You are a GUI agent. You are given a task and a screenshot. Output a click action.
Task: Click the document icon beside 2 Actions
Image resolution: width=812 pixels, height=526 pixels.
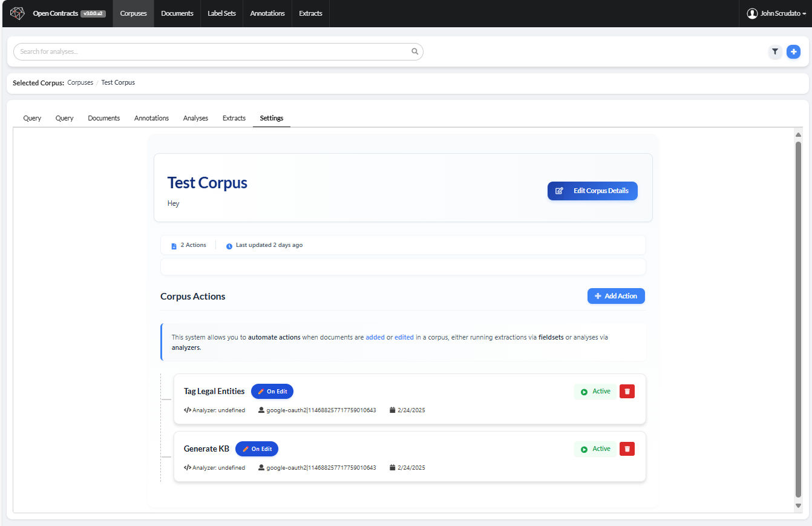pos(174,246)
